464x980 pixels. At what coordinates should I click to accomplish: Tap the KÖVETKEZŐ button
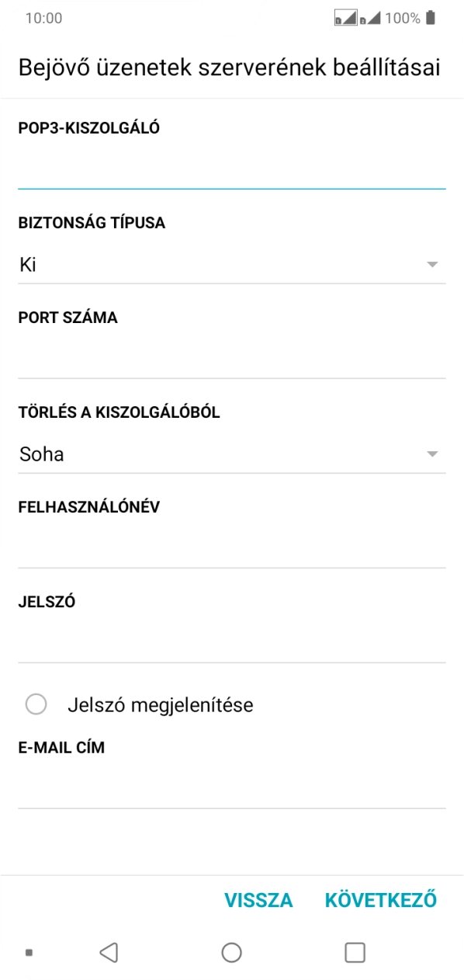click(x=381, y=900)
